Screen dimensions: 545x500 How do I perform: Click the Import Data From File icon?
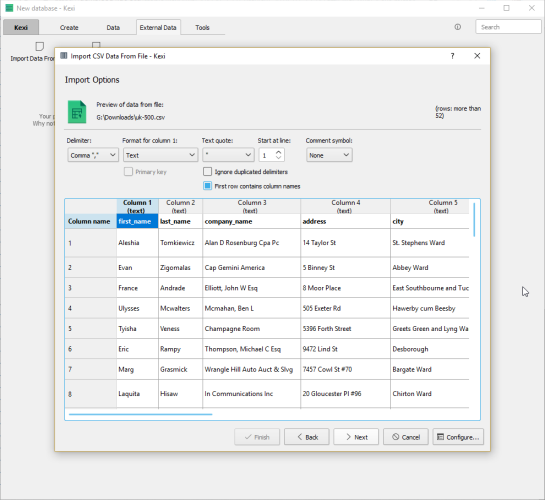tap(40, 46)
